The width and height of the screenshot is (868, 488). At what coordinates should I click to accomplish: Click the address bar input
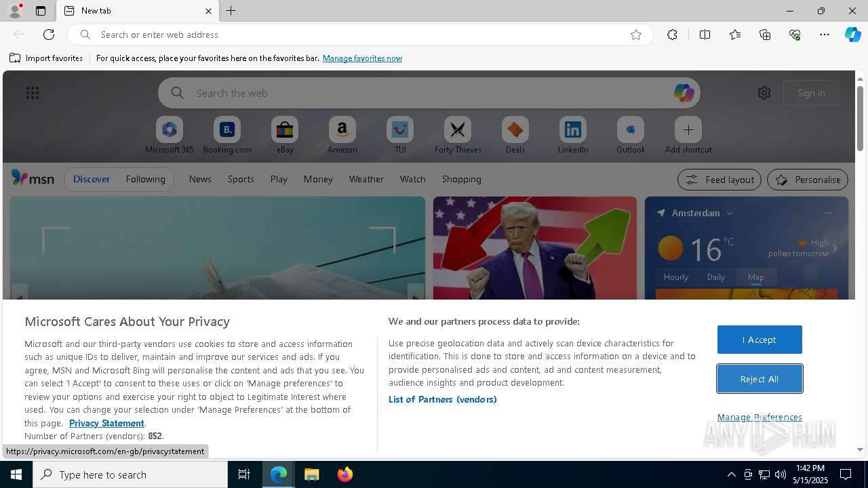(x=359, y=35)
